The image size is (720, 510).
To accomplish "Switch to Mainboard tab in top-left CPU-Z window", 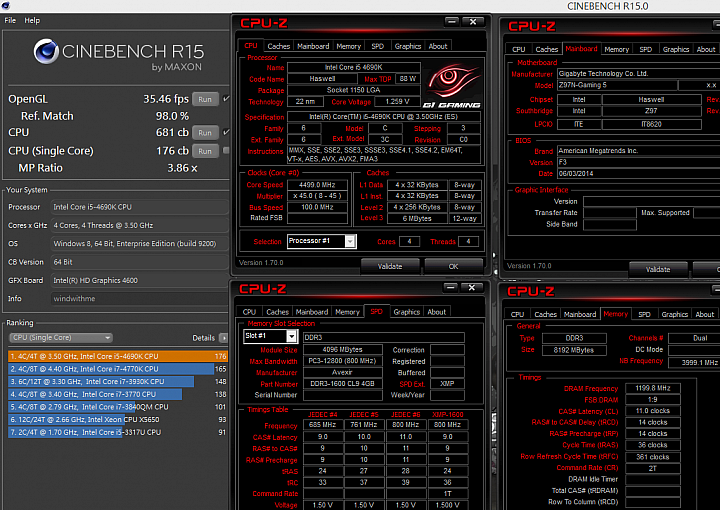I will click(313, 46).
